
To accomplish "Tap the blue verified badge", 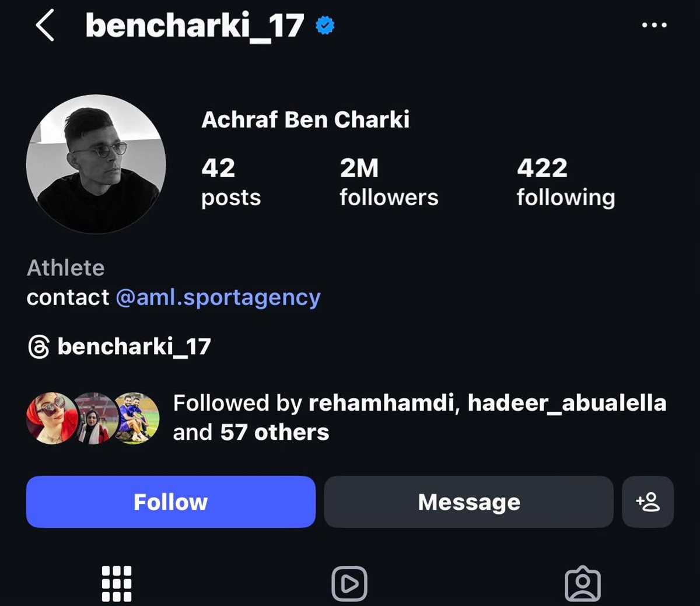I will click(325, 26).
